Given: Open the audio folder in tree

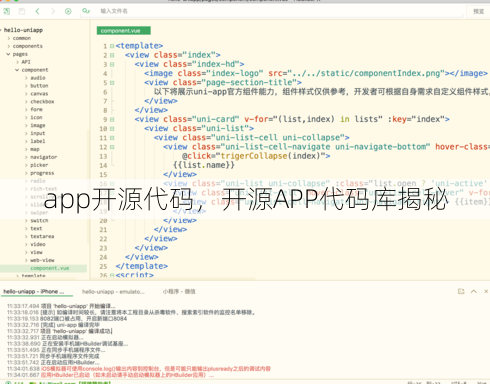Looking at the screenshot, I should 38,78.
